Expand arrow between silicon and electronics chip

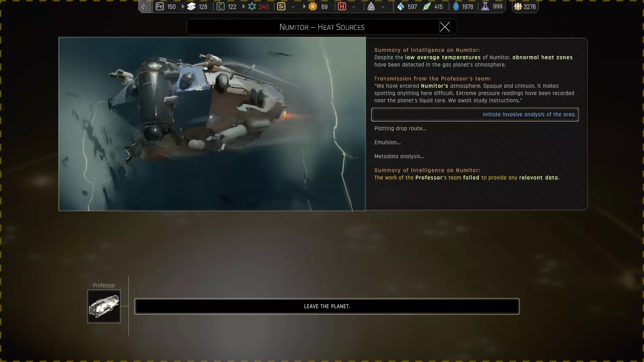304,6
